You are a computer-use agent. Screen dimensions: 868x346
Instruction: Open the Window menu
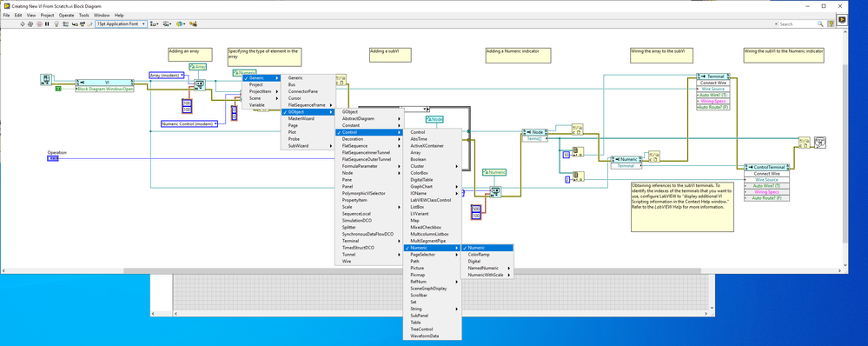coord(102,15)
